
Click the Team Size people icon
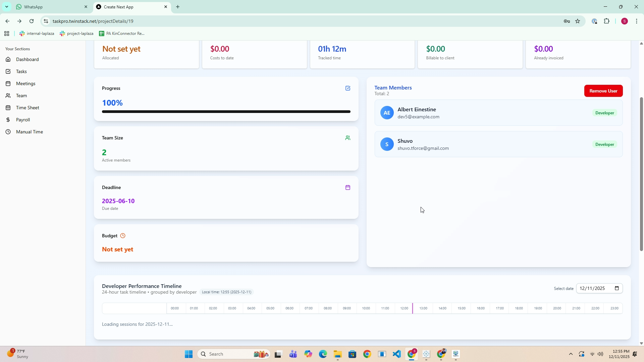click(348, 138)
